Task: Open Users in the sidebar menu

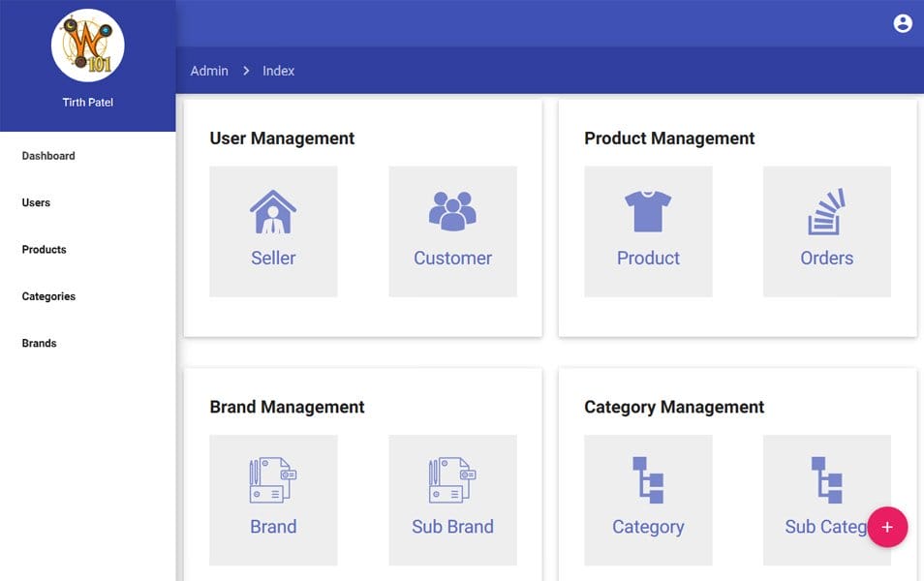Action: click(x=36, y=202)
